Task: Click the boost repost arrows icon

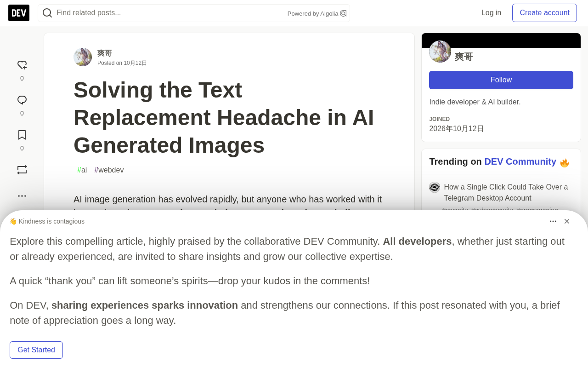Action: 22,170
